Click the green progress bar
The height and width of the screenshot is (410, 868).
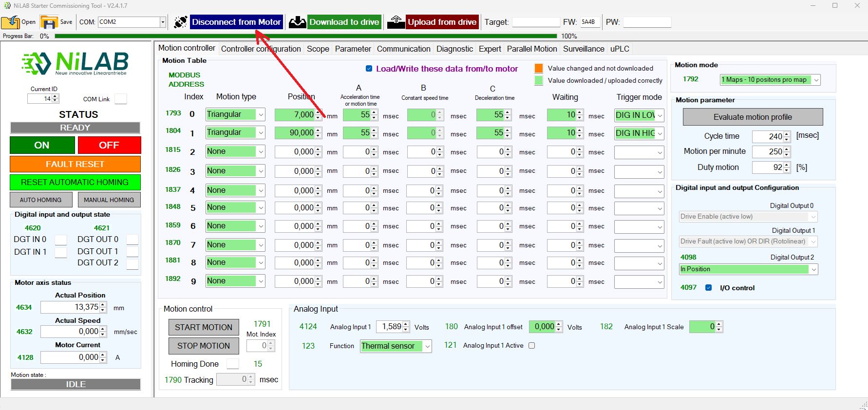(x=305, y=36)
